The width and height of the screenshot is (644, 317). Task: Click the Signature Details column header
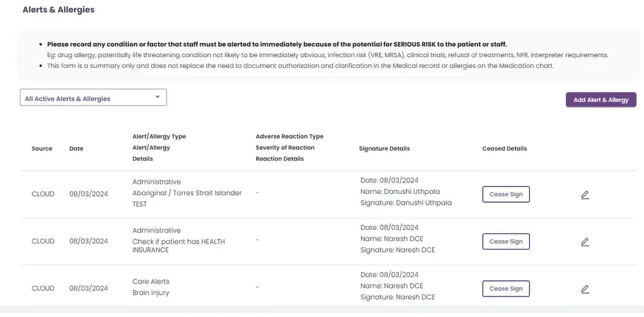click(384, 148)
